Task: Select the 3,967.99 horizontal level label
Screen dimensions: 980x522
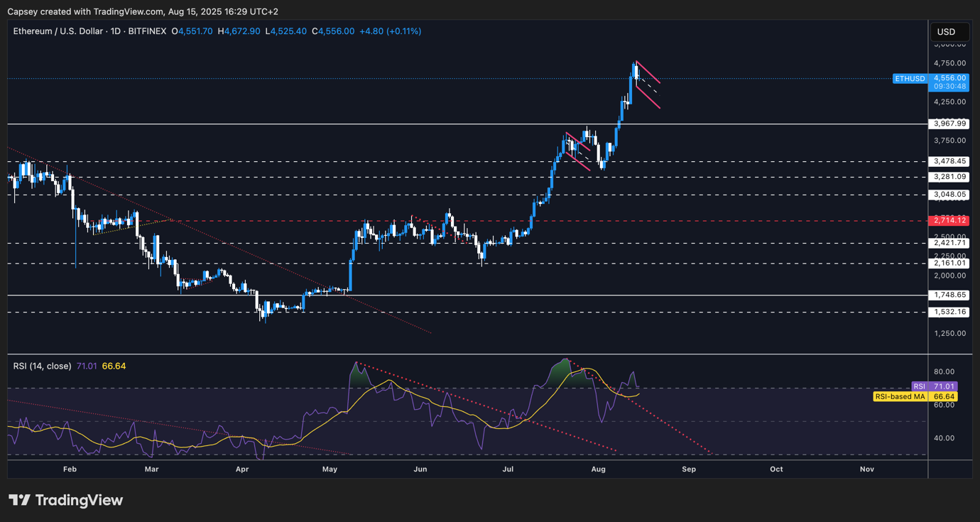Action: point(949,124)
